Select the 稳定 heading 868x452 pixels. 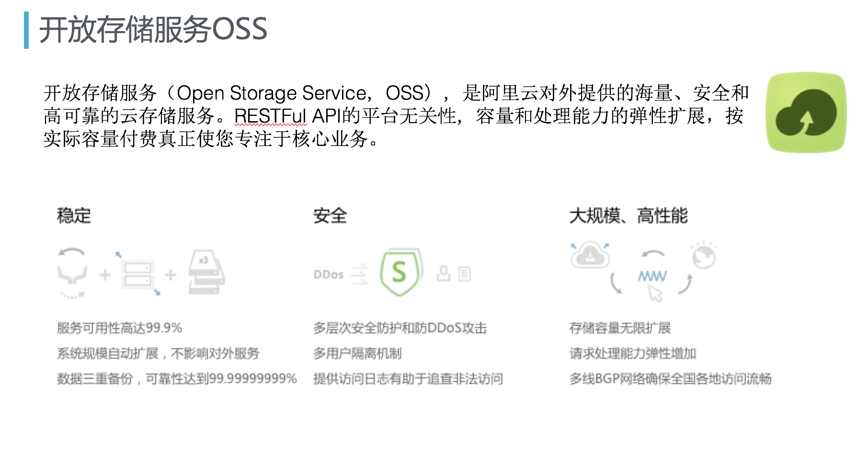[x=74, y=215]
